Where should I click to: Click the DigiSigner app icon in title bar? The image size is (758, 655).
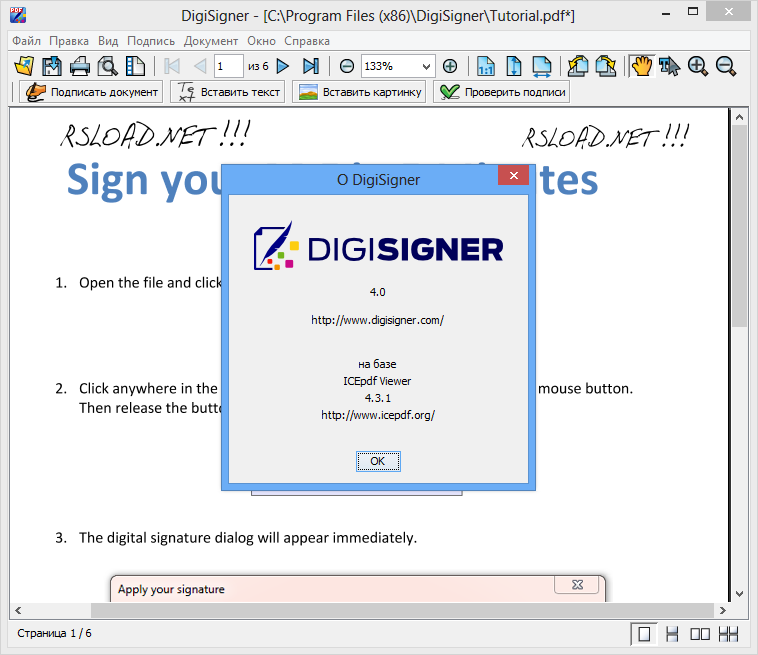coord(18,15)
